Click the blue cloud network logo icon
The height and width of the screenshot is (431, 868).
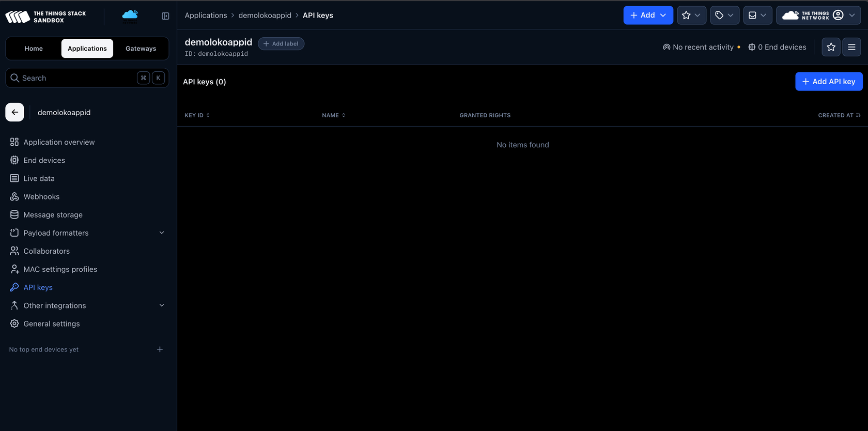click(x=130, y=17)
